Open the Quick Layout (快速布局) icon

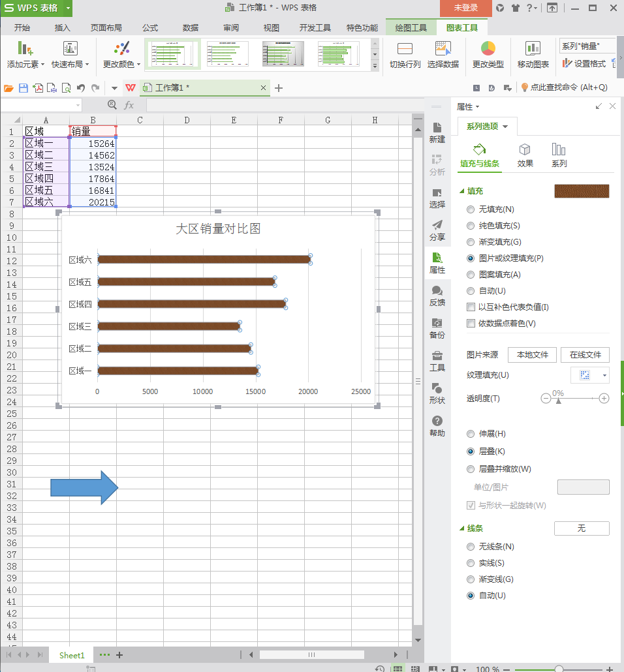click(70, 48)
